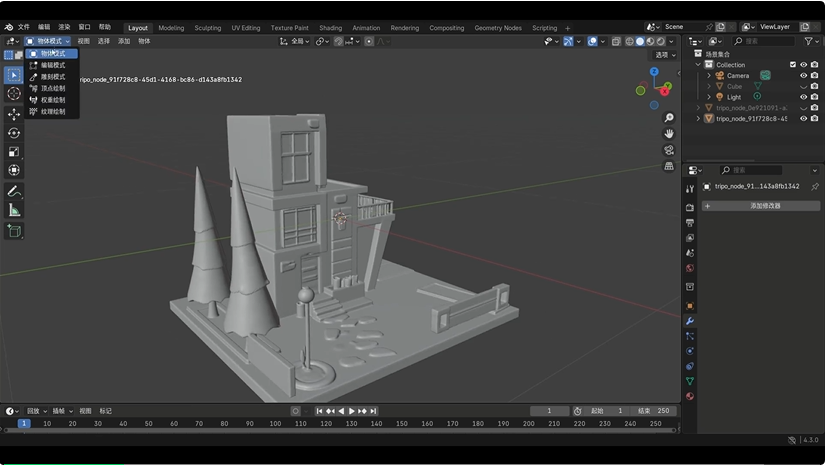Click the viewport pan hand icon
Viewport: 829px width, 466px height.
(669, 133)
